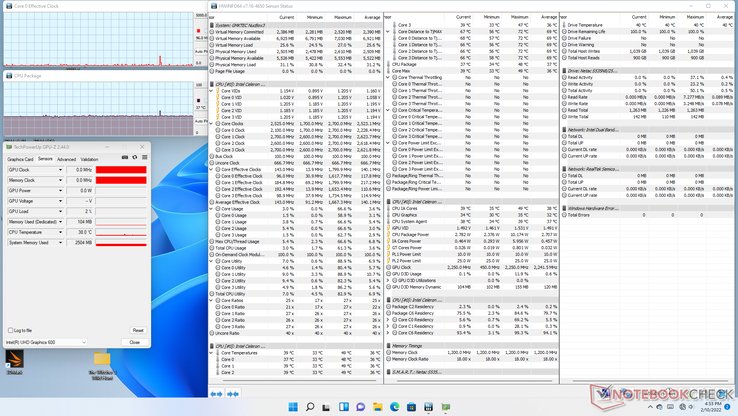
Task: Open the GPU Temperature sensor dropdown arrow
Action: [60, 232]
